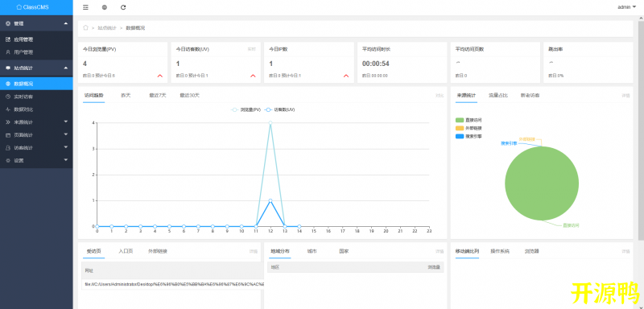Image resolution: width=644 pixels, height=309 pixels.
Task: Click the home icon in the breadcrumb
Action: (85, 28)
